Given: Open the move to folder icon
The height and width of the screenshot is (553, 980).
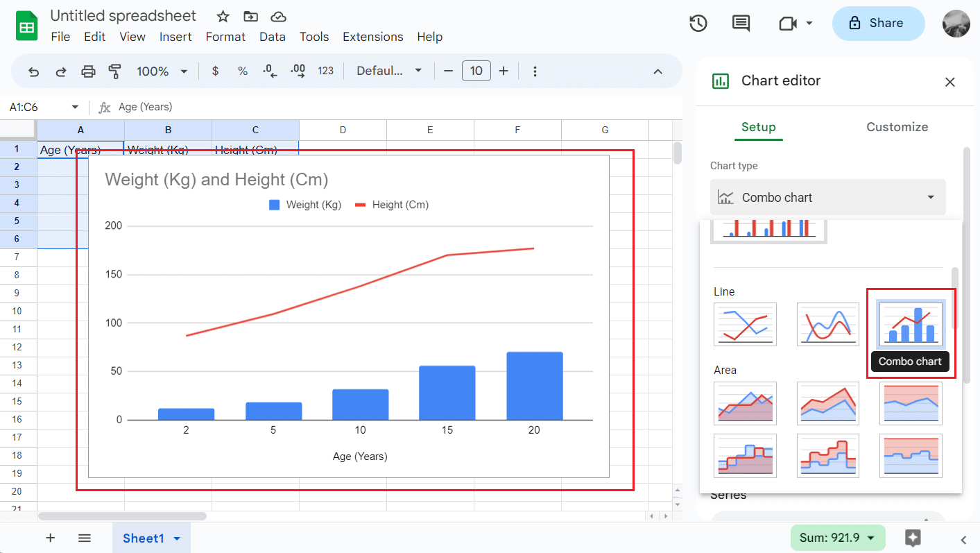Looking at the screenshot, I should pyautogui.click(x=250, y=16).
